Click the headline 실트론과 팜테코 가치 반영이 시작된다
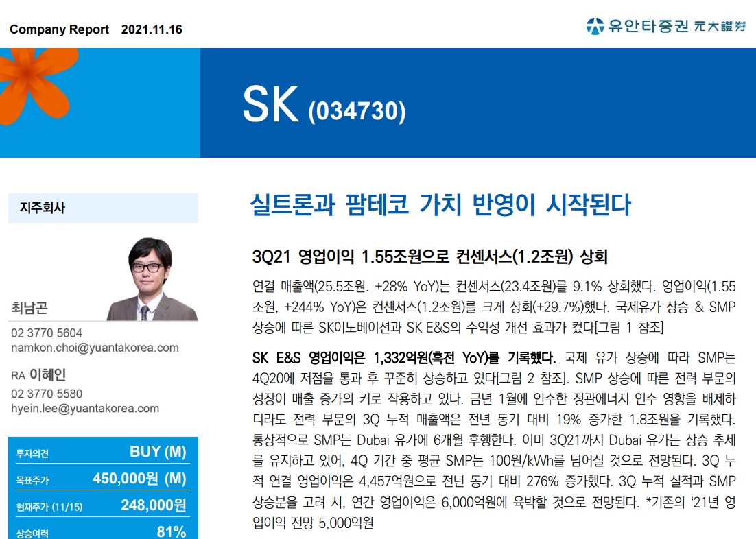The height and width of the screenshot is (539, 756). pyautogui.click(x=440, y=204)
